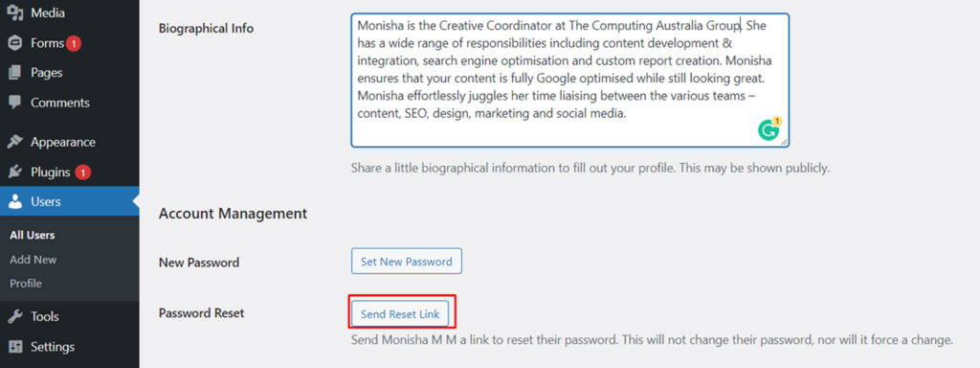980x368 pixels.
Task: Click the Users person icon
Action: click(15, 201)
